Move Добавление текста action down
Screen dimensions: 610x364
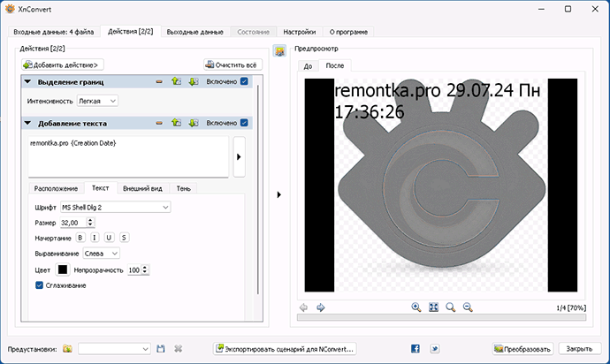pos(194,123)
